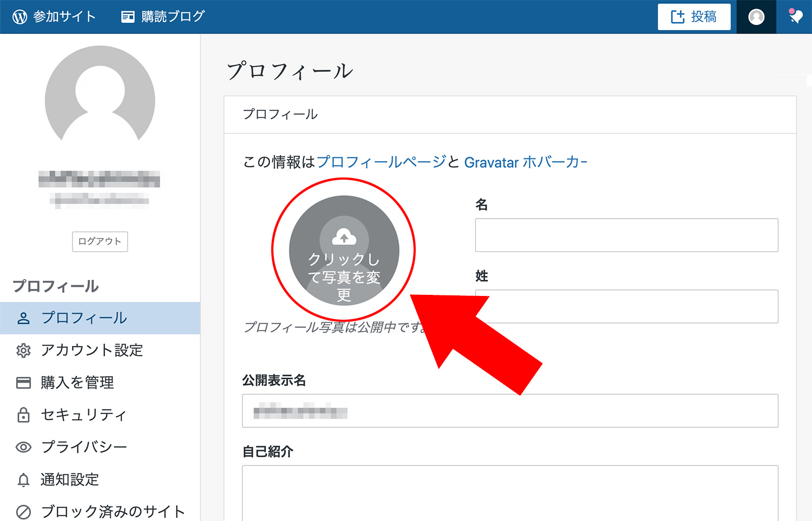Select the プロフィール sidebar menu item
The width and height of the screenshot is (812, 521).
pyautogui.click(x=84, y=318)
